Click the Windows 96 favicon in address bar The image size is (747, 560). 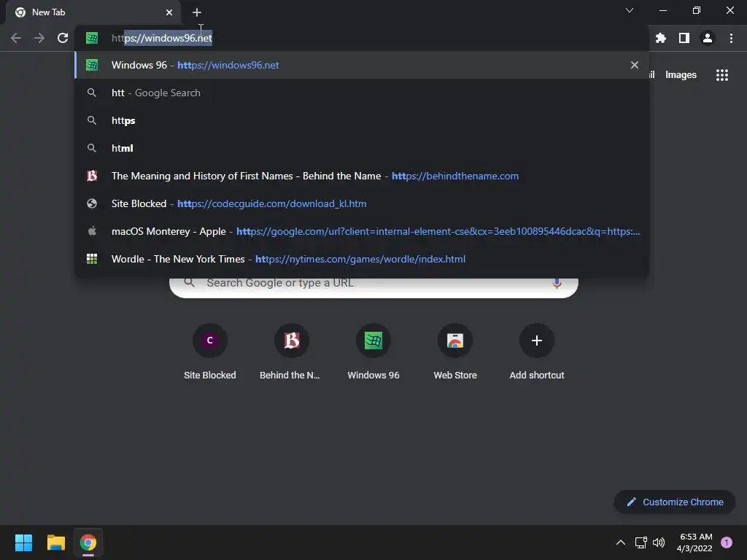click(92, 38)
